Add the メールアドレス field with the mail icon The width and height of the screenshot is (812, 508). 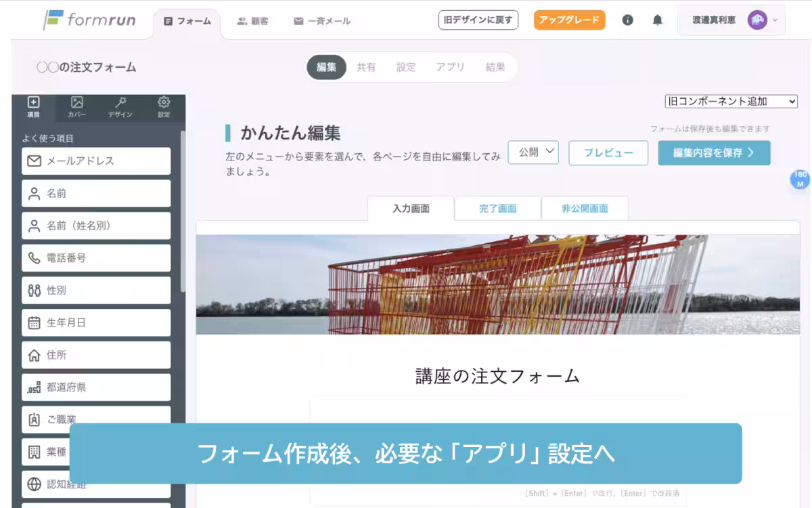[96, 161]
